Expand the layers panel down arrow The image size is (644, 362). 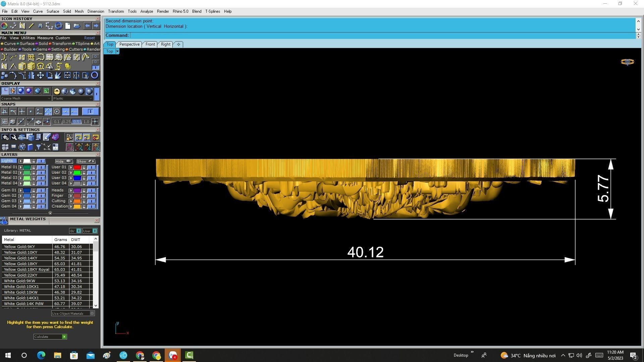pyautogui.click(x=50, y=213)
